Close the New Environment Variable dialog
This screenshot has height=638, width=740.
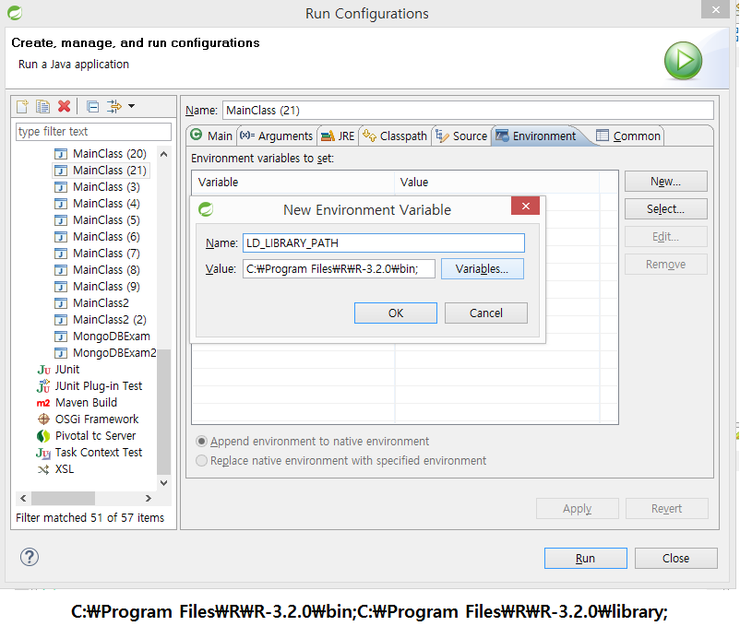point(525,207)
